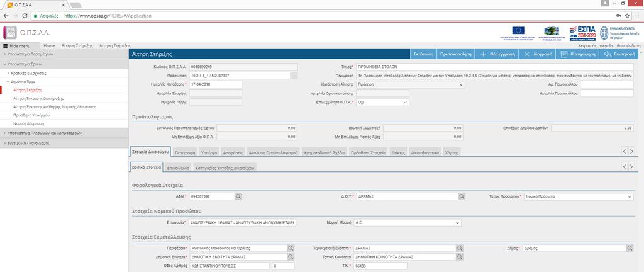Click the Διαγραφή button
The width and height of the screenshot is (644, 272).
537,54
